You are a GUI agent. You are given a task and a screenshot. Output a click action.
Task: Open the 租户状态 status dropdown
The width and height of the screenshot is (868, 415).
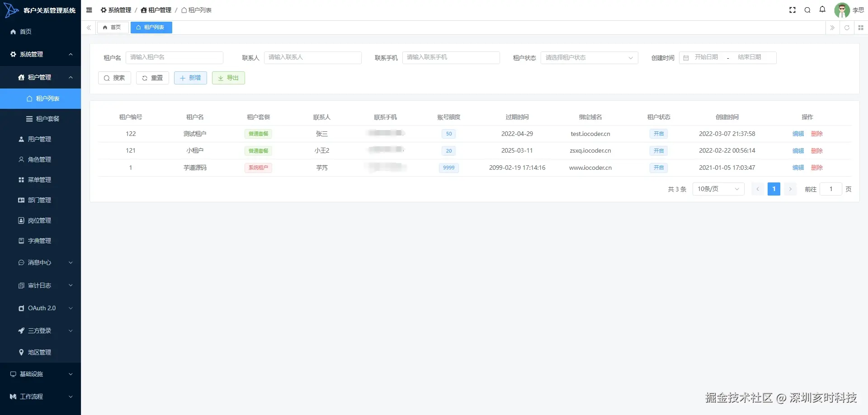tap(589, 58)
